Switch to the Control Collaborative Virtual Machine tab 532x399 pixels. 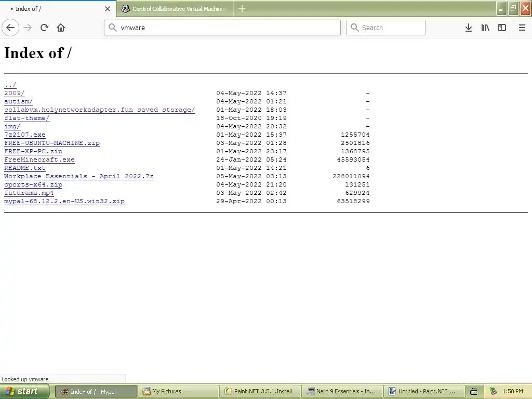175,9
